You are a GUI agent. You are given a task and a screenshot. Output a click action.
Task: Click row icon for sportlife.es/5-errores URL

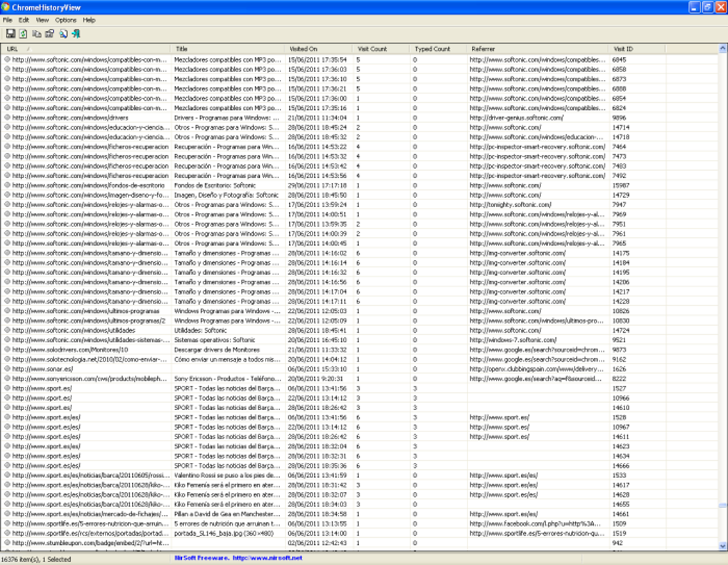point(7,524)
